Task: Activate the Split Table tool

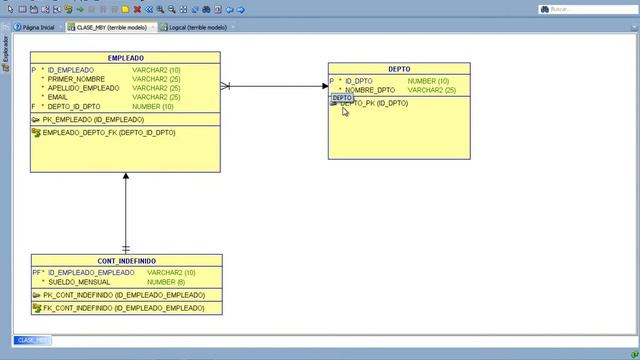Action: (x=45, y=9)
